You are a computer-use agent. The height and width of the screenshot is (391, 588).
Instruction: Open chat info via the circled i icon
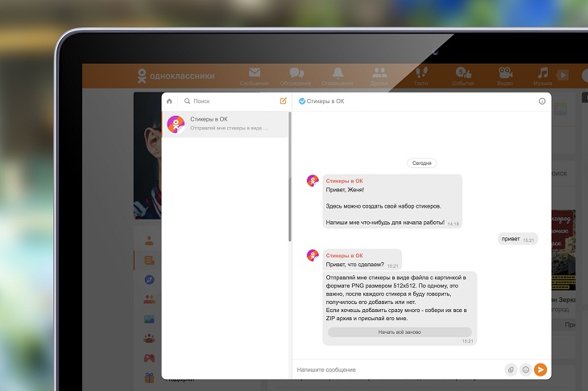[541, 101]
